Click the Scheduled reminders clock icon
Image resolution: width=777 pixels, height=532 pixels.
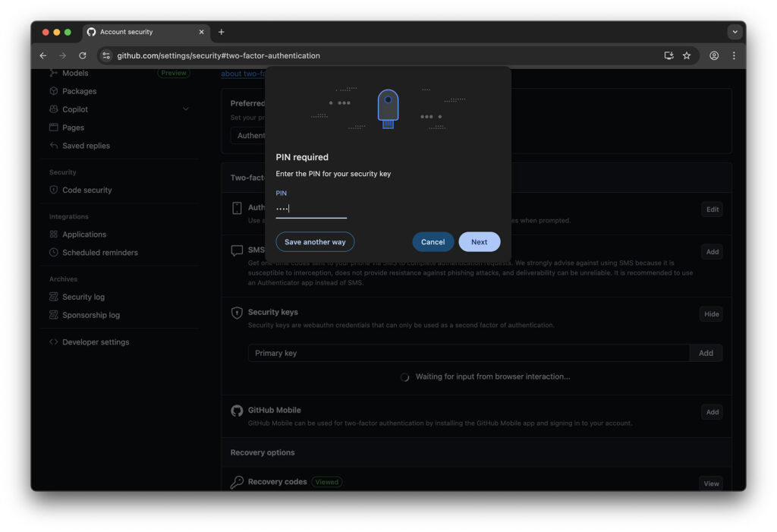[54, 252]
